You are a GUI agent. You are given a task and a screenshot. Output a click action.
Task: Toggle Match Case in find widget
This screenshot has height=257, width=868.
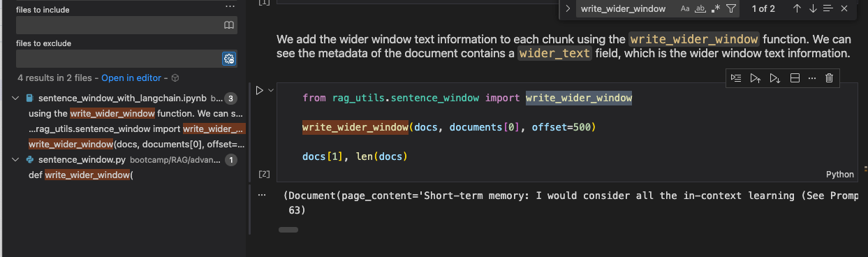[685, 8]
